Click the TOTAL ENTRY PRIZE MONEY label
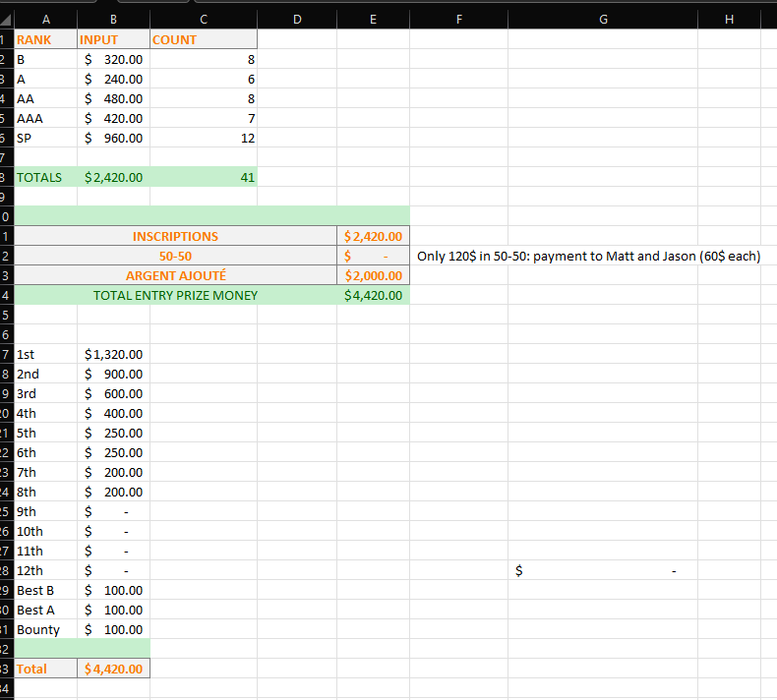The image size is (777, 700). click(175, 296)
